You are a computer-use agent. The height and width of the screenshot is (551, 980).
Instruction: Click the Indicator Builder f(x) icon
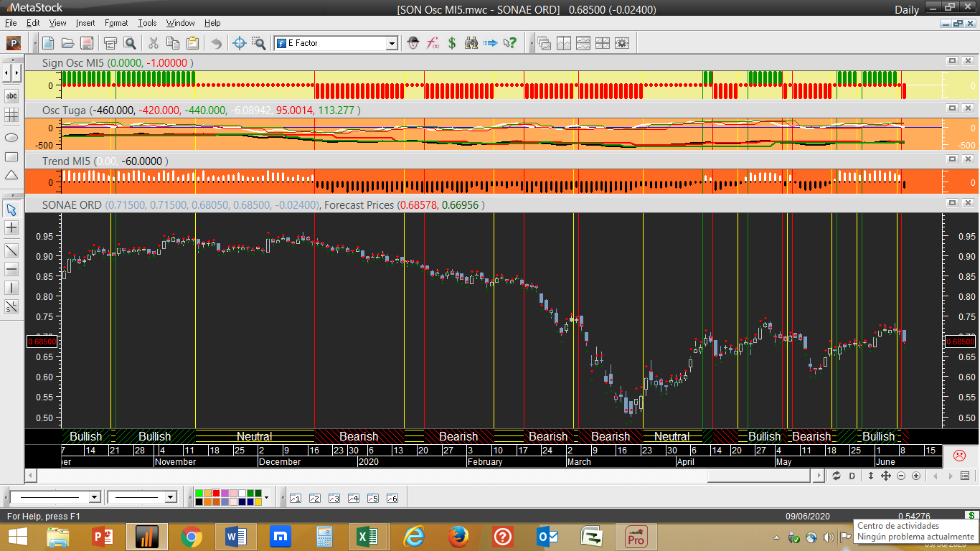(x=433, y=43)
